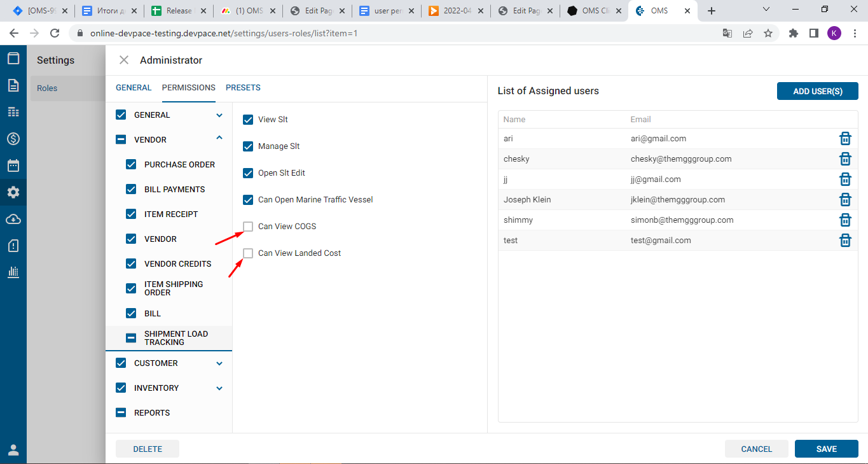
Task: Uncheck Open Slt Edit permission
Action: [248, 173]
